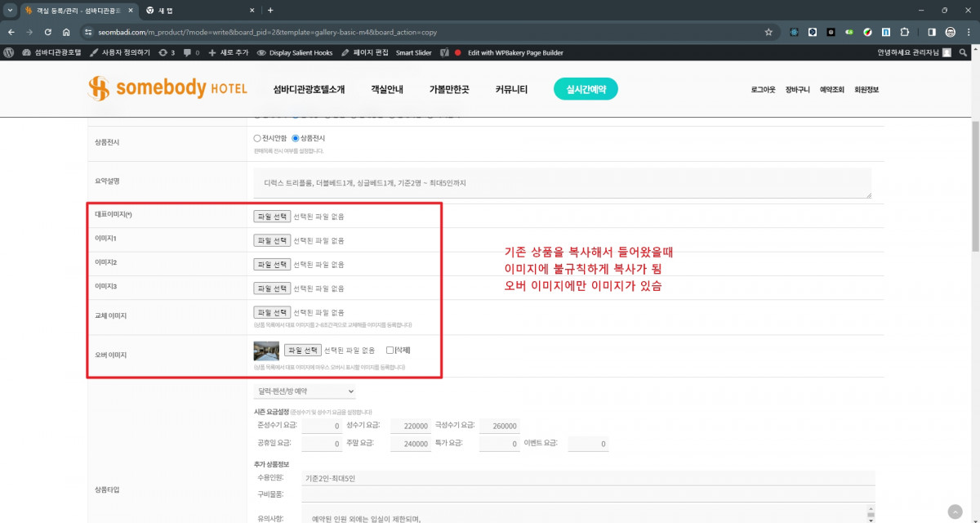Click the browser address bar URL
The width and height of the screenshot is (980, 523).
point(267,32)
